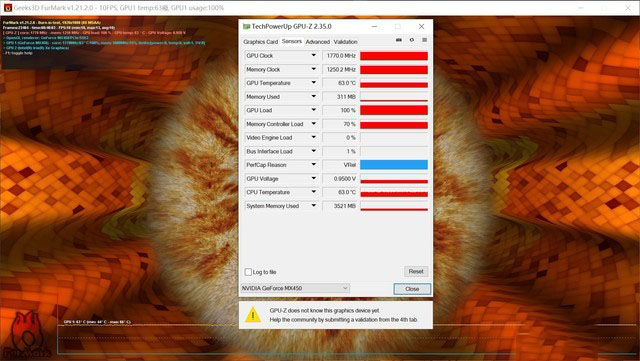Viewport: 640px width, 361px height.
Task: Click the GPU-Z title bar app icon
Action: coord(246,27)
